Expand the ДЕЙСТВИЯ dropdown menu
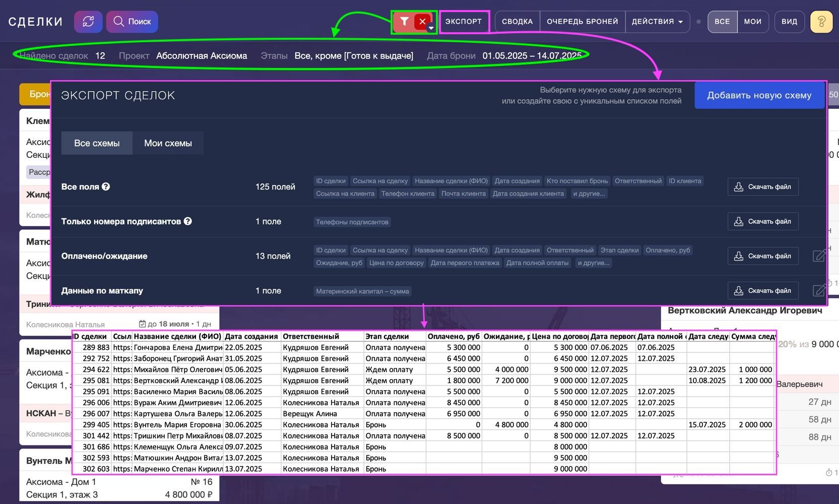Screen dimensions: 839x504 [x=657, y=22]
